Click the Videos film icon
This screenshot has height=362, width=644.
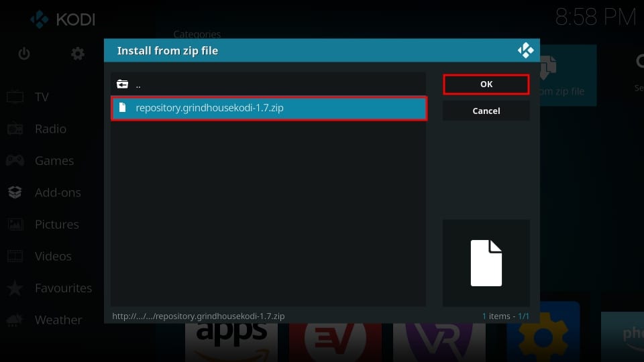click(x=15, y=256)
